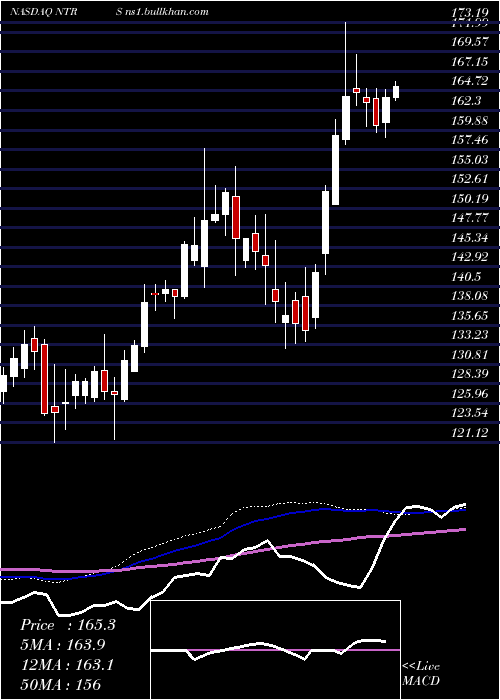Select the 121.12 price axis label
The width and height of the screenshot is (500, 700).
471,433
